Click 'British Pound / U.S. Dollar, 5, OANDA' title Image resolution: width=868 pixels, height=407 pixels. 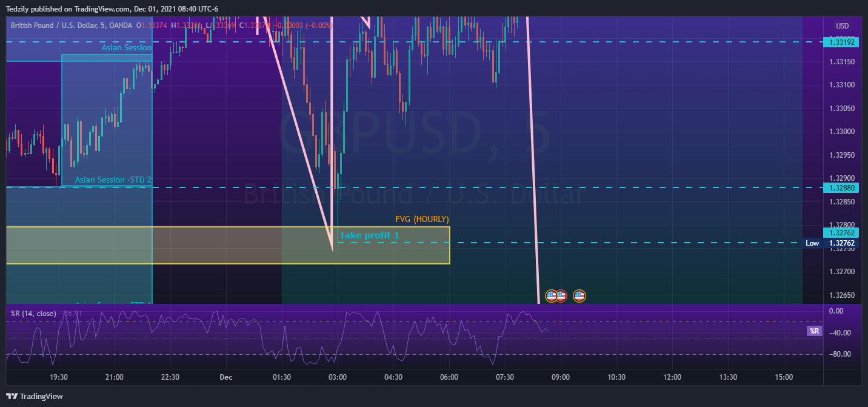(72, 25)
